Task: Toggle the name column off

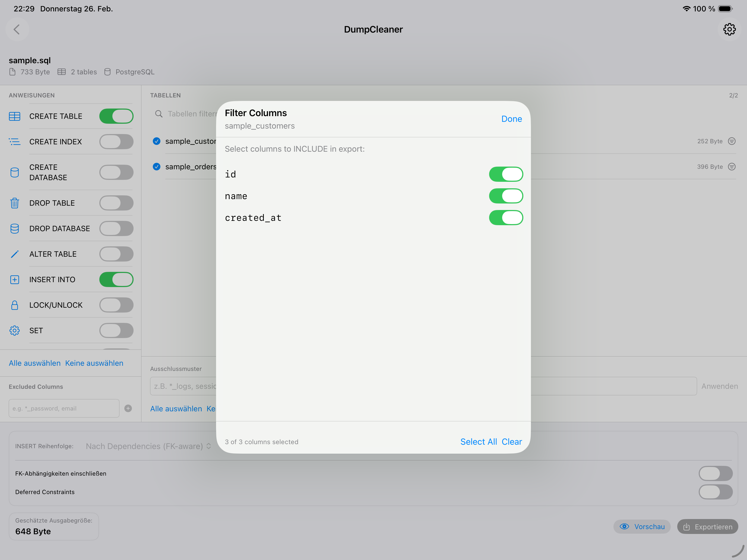Action: tap(505, 196)
